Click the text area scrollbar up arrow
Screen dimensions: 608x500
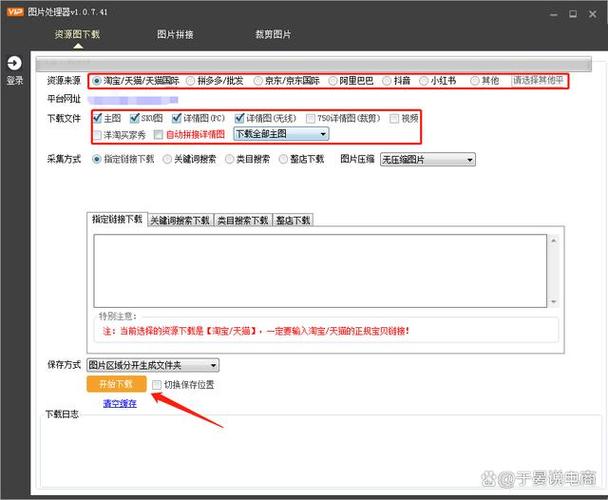tap(554, 241)
